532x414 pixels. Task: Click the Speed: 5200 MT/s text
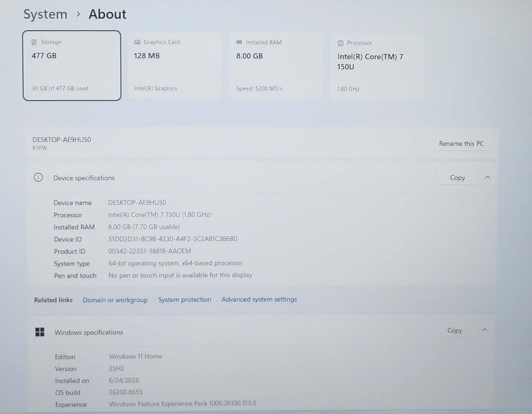click(259, 88)
